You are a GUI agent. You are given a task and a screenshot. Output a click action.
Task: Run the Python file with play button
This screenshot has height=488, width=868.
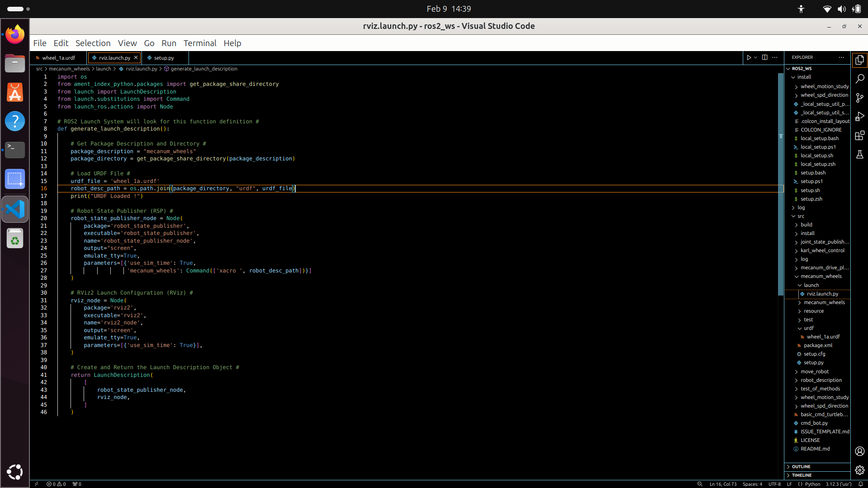[749, 57]
